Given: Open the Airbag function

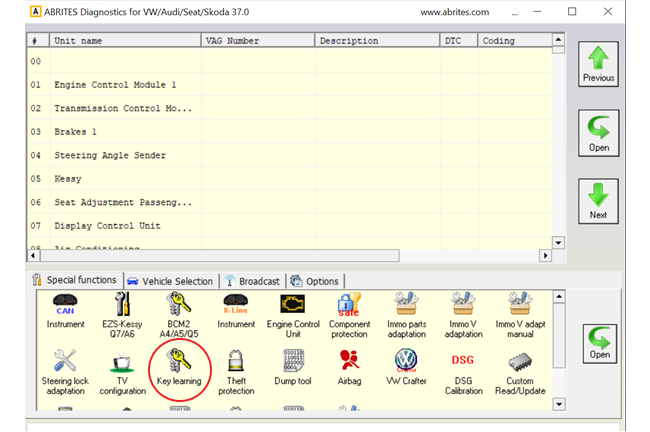Looking at the screenshot, I should click(x=349, y=368).
